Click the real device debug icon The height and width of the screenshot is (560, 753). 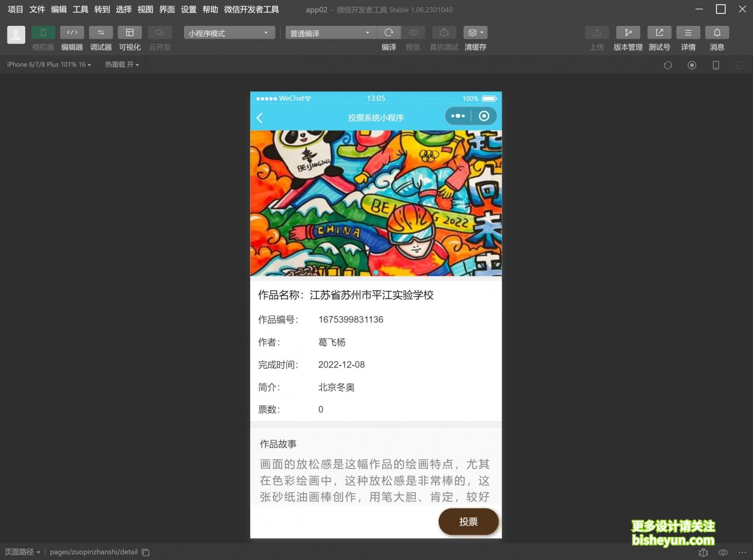(x=444, y=33)
